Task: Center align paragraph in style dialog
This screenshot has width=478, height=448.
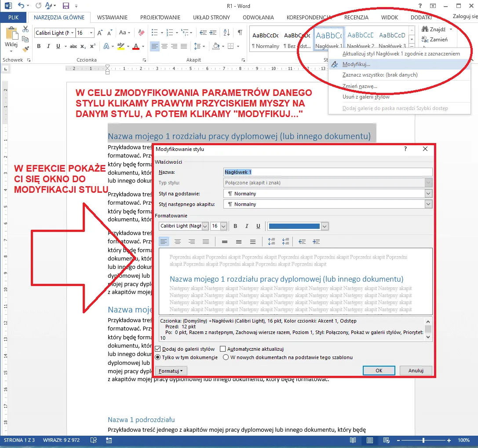Action: [178, 242]
